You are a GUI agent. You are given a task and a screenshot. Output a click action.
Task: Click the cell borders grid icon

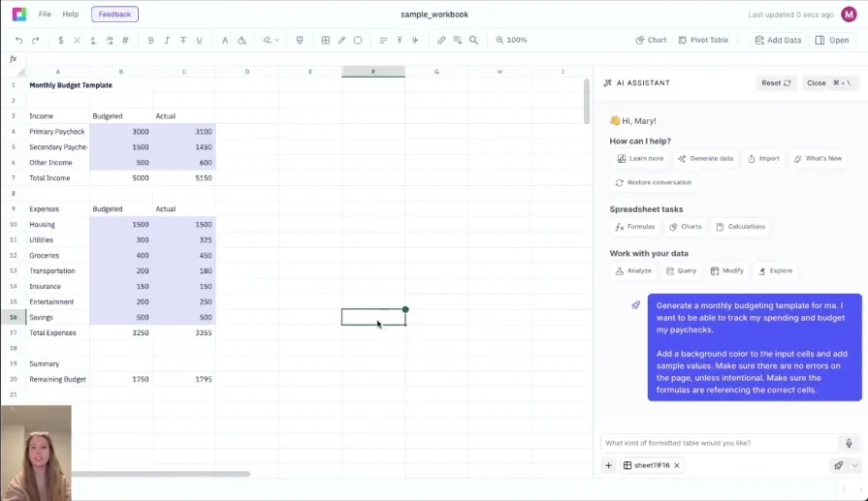326,41
